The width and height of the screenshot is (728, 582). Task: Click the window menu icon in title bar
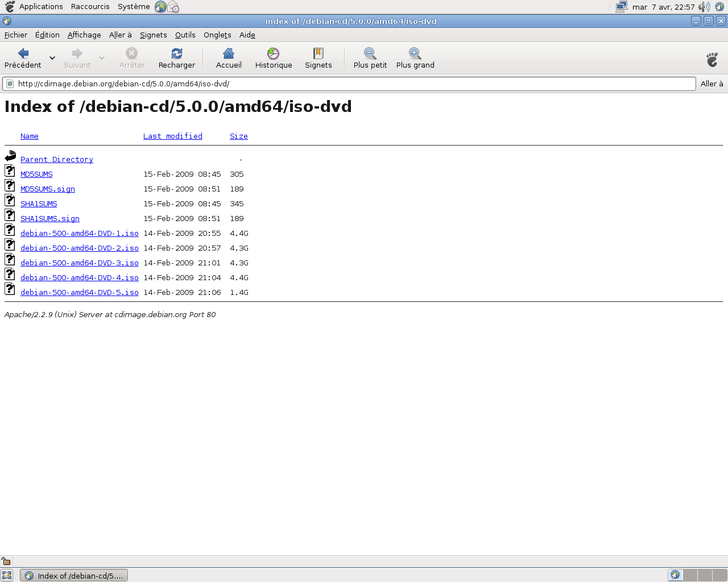click(x=7, y=21)
